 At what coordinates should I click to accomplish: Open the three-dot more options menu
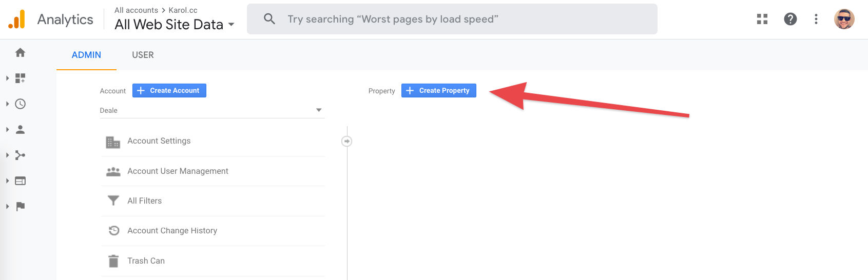click(x=816, y=19)
